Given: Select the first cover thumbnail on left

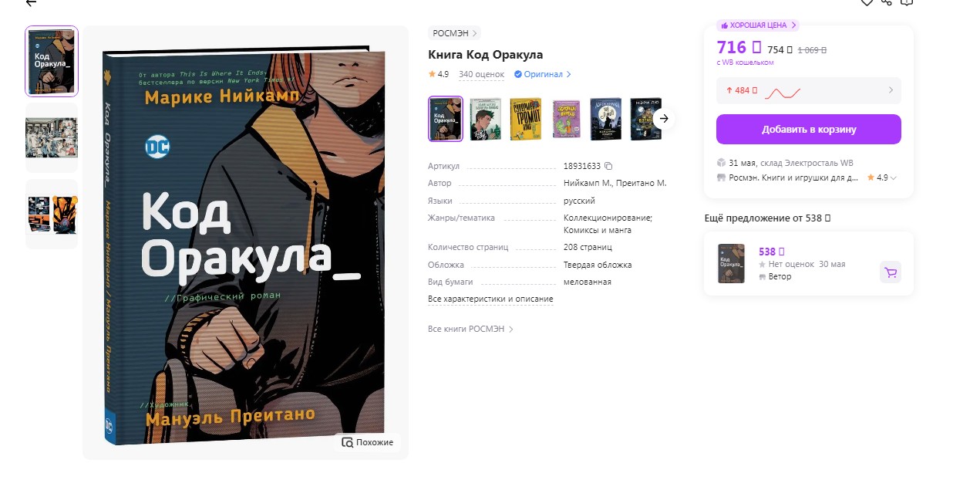Looking at the screenshot, I should click(x=52, y=61).
